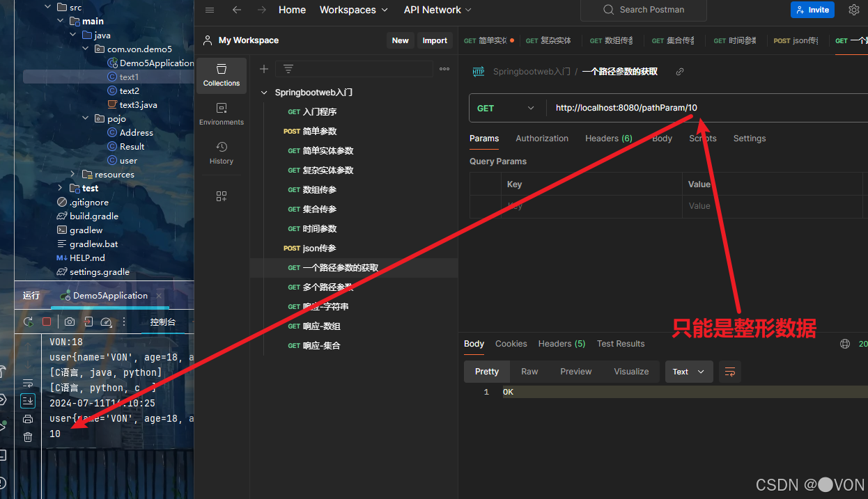
Task: Go back with the Postman left arrow
Action: [237, 10]
